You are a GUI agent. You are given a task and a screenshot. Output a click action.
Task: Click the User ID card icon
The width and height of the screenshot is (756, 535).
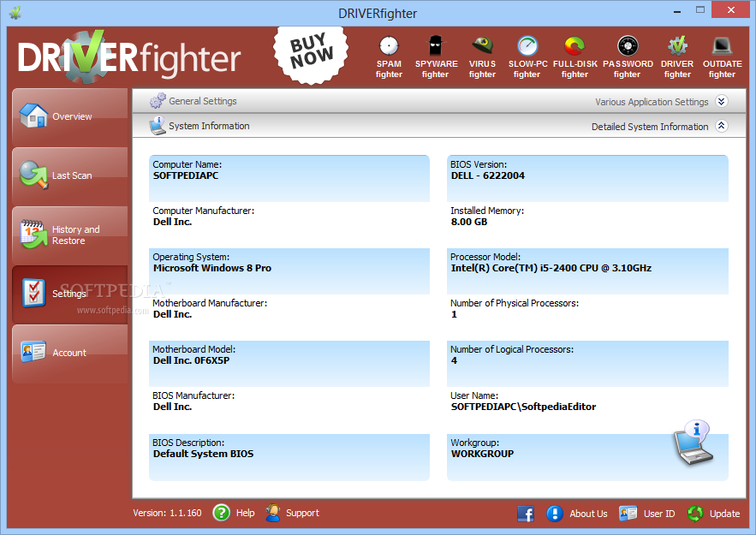pos(628,514)
